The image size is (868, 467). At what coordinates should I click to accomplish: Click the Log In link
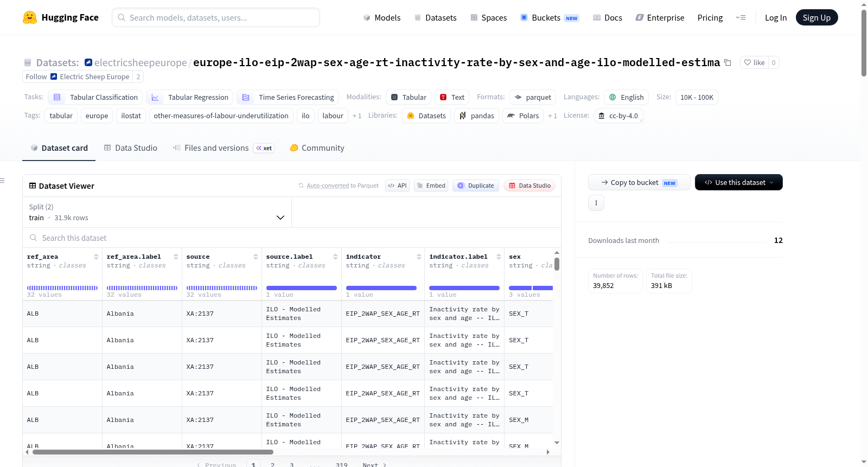[x=776, y=18]
